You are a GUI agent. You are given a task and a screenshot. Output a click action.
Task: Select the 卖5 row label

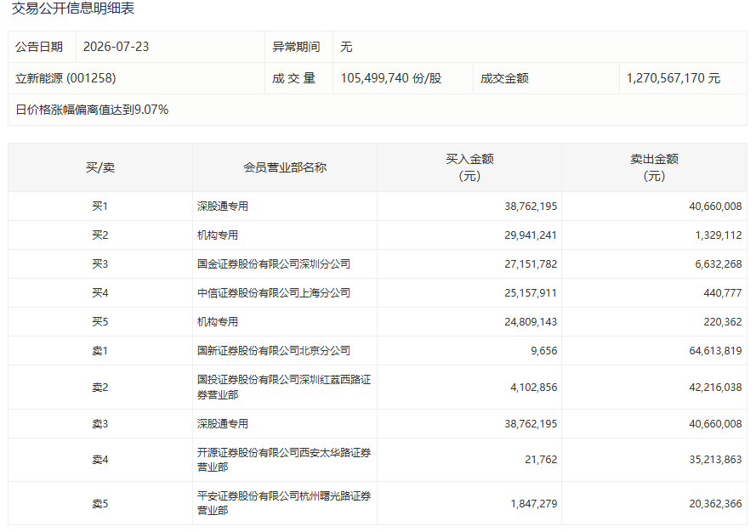point(100,504)
